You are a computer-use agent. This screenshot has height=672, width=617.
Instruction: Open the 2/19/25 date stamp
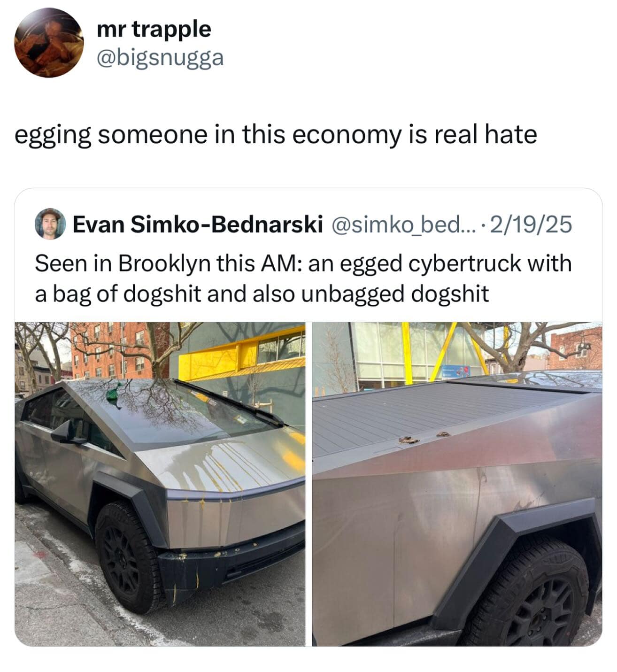531,224
